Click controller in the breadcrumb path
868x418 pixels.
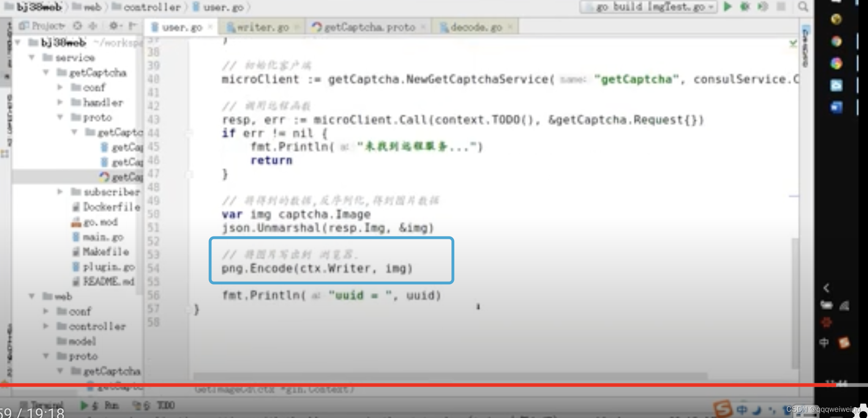pos(147,7)
